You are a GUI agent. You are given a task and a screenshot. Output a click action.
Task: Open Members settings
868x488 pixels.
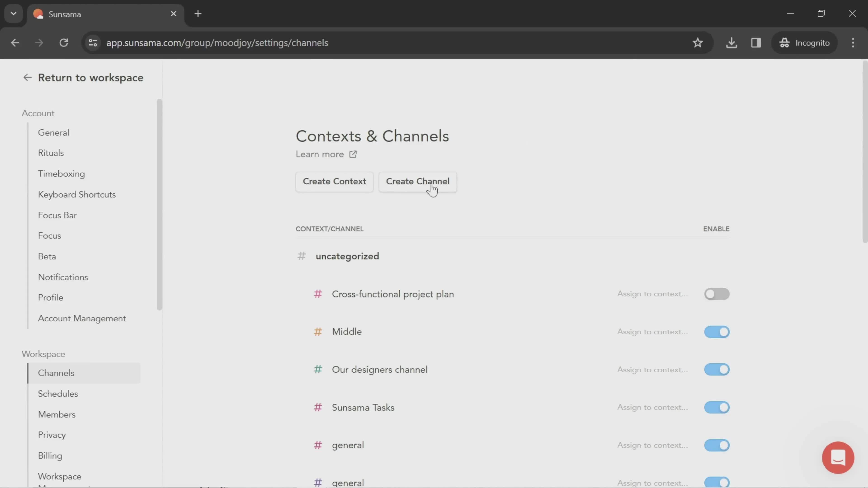point(57,415)
